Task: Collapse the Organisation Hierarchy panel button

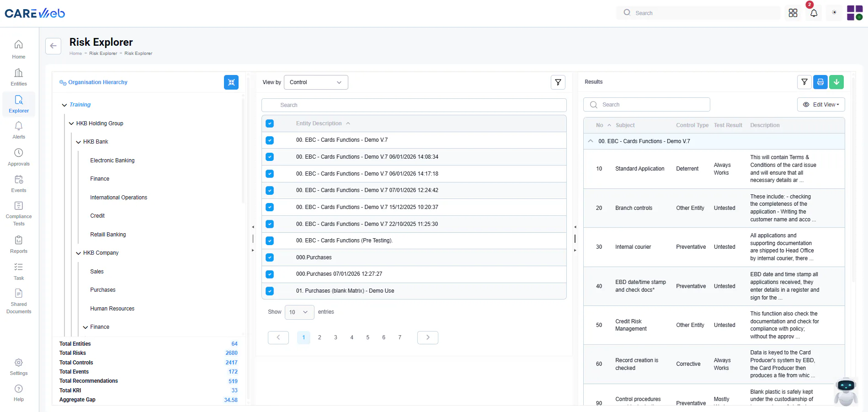Action: [x=231, y=82]
